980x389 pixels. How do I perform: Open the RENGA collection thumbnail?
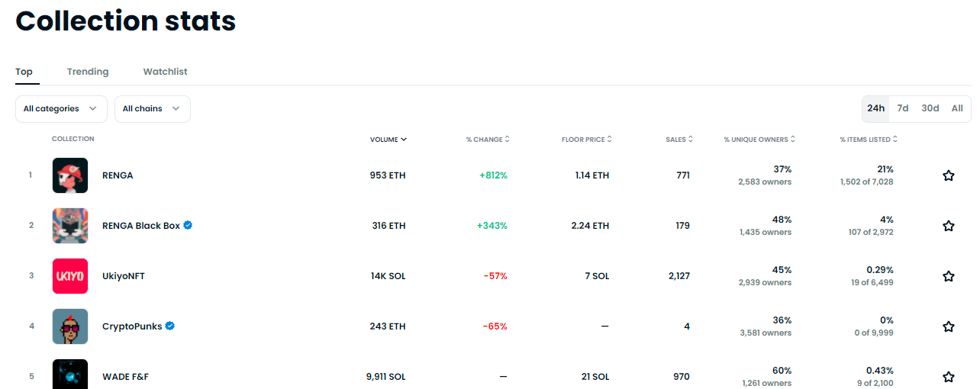(70, 175)
